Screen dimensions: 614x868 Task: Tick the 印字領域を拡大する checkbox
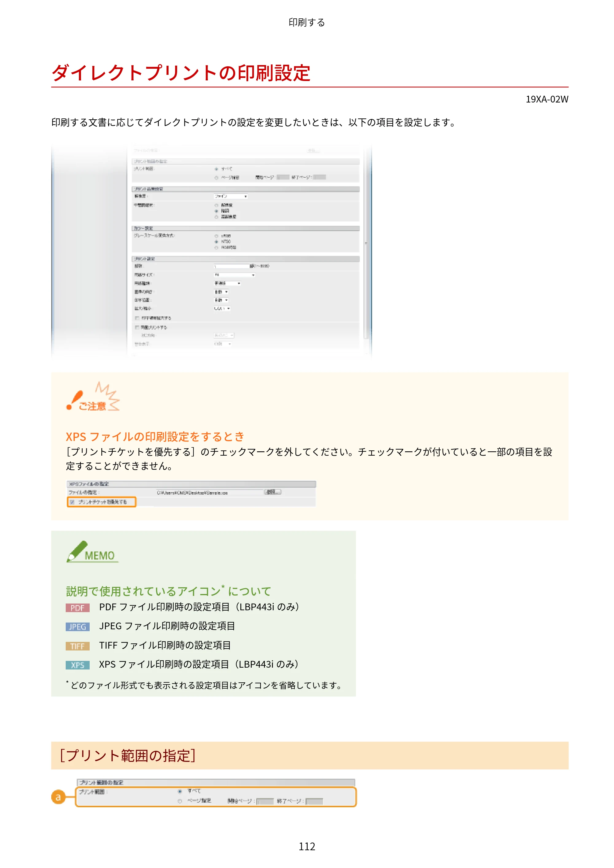(x=137, y=318)
